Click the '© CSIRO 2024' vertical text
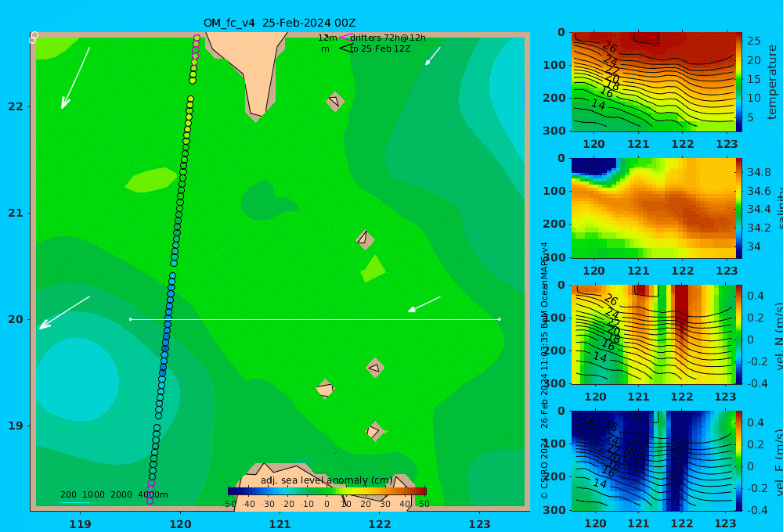This screenshot has width=783, height=532. click(544, 468)
